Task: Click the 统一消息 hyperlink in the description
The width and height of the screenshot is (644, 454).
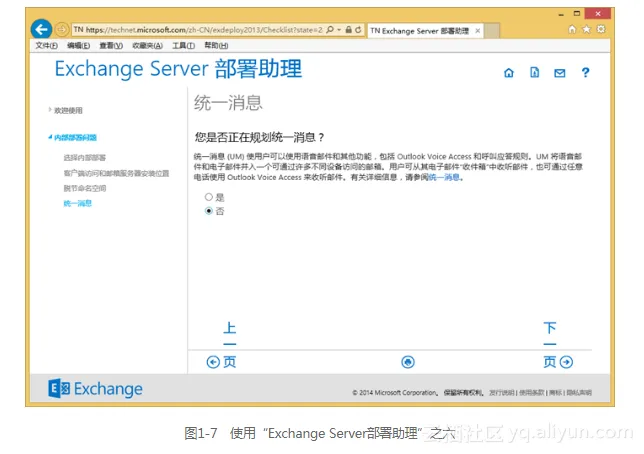Action: (445, 177)
